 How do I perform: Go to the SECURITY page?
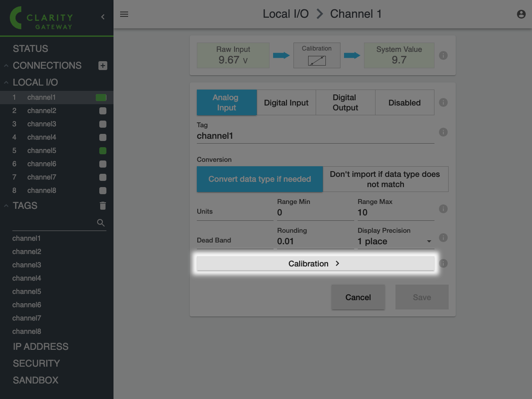tap(36, 364)
